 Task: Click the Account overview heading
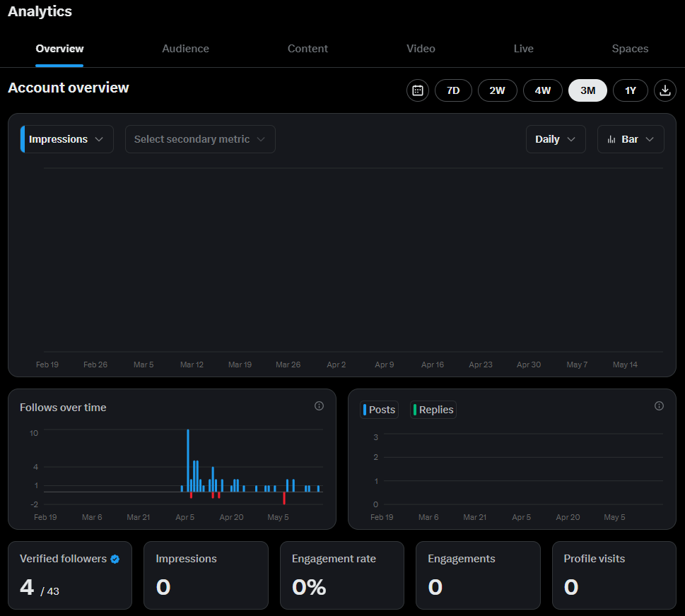click(69, 88)
